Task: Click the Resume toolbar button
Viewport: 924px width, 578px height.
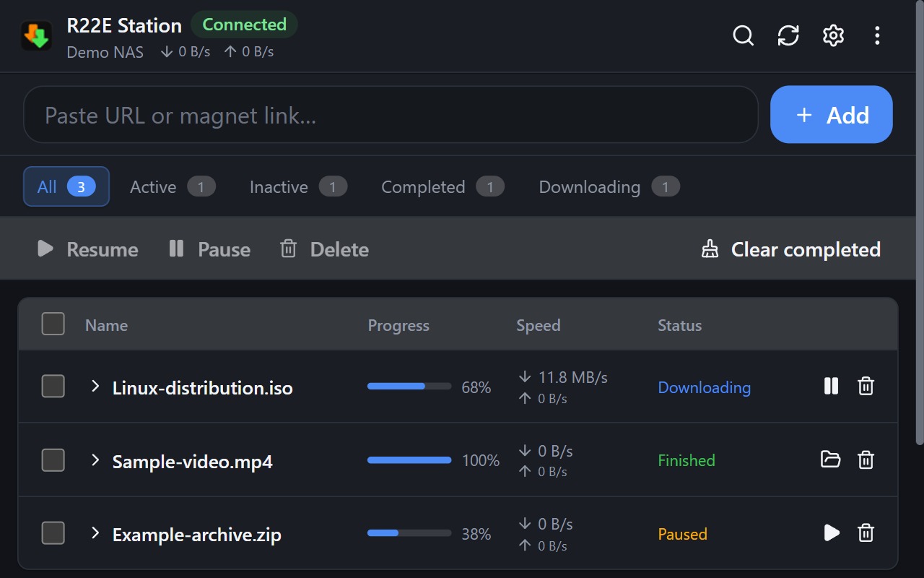Action: click(87, 249)
